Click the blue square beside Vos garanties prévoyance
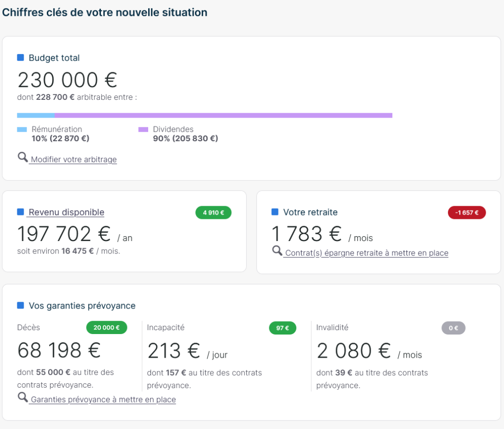The height and width of the screenshot is (429, 504). pos(21,306)
